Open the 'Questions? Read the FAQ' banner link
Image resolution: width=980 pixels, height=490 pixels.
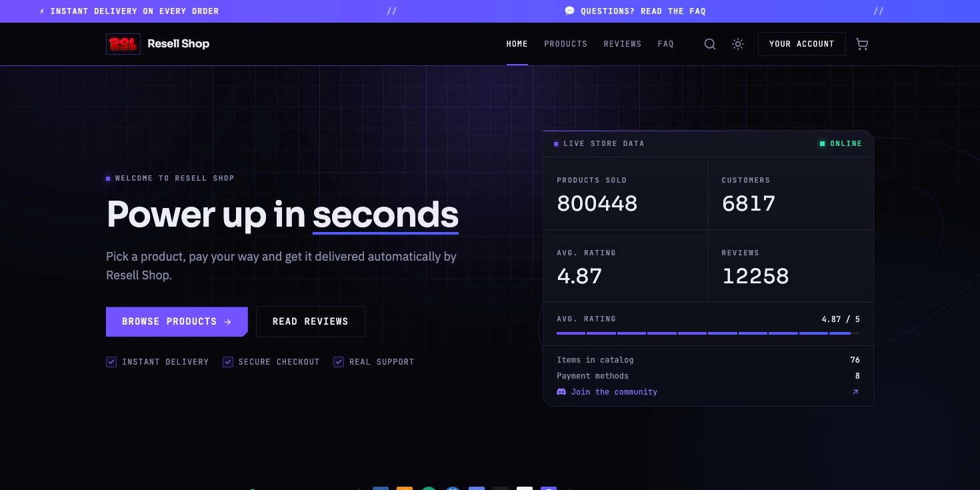pos(635,11)
